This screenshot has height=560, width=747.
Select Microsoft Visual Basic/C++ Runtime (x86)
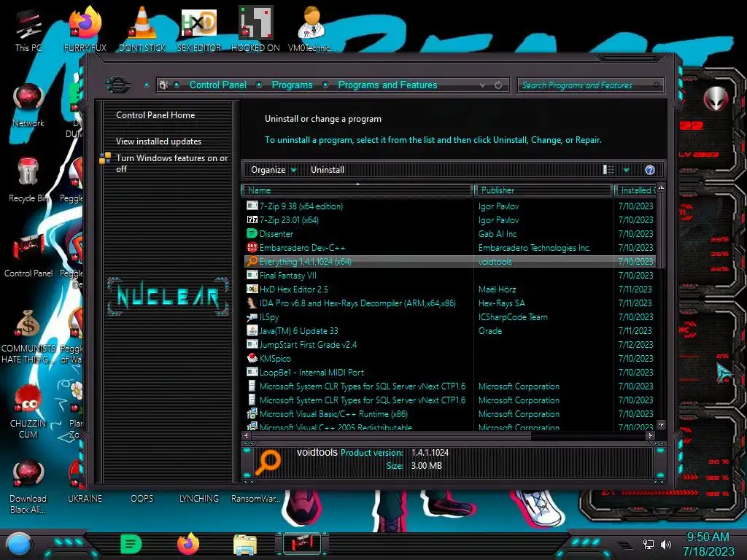pos(449,414)
